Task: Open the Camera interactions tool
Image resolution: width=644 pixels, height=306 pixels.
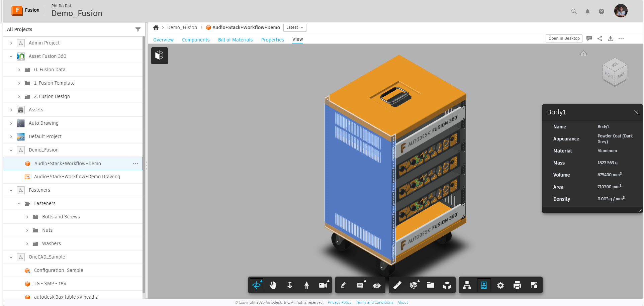Action: tap(323, 285)
